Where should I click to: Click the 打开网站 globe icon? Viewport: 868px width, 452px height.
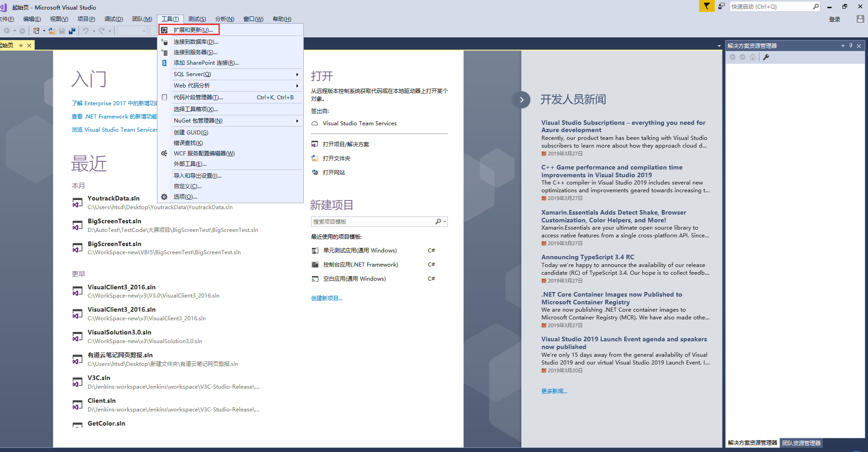click(315, 173)
